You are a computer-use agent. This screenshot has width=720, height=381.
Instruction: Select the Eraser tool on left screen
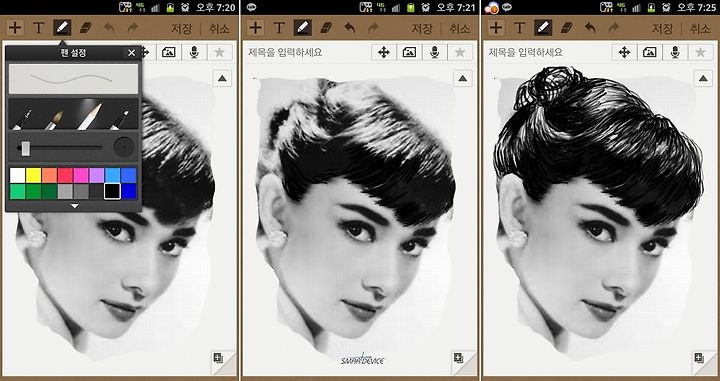[x=86, y=28]
